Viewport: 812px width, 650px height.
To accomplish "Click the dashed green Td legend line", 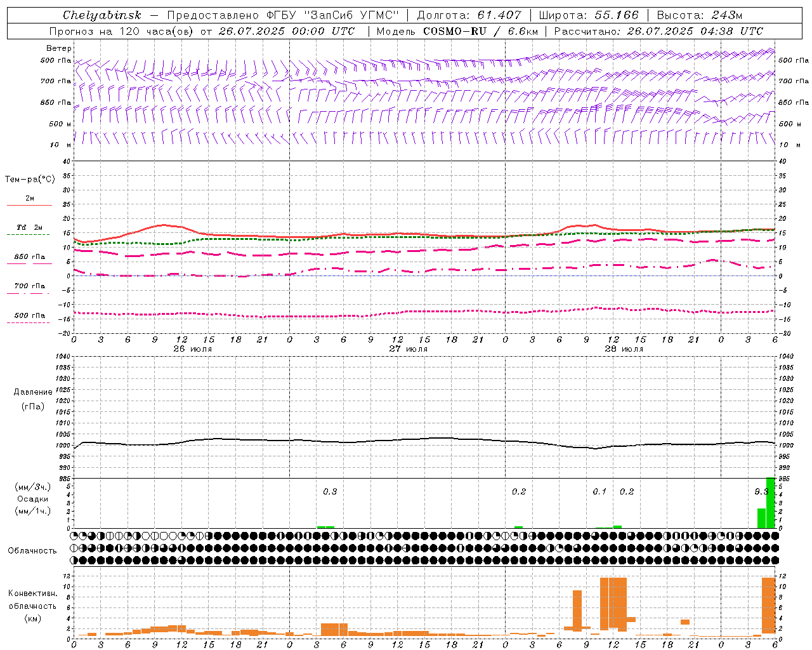I will [29, 235].
